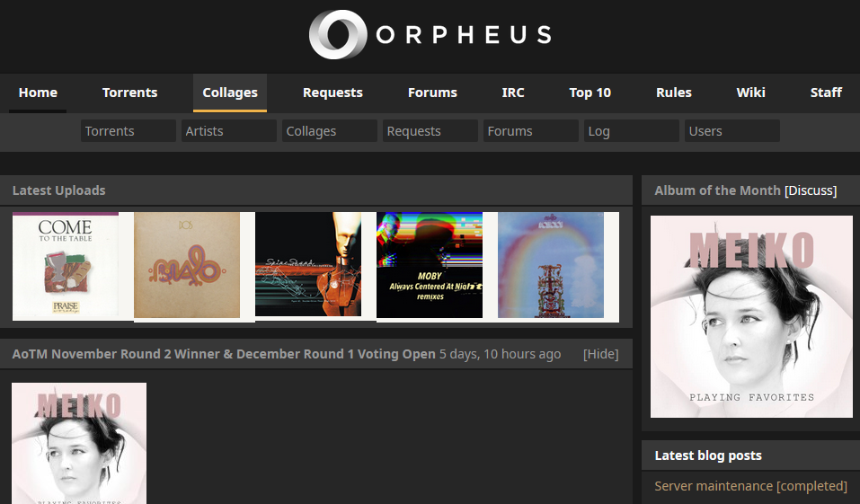Screen dimensions: 860x504
Task: Open the Top 10 page
Action: (590, 93)
